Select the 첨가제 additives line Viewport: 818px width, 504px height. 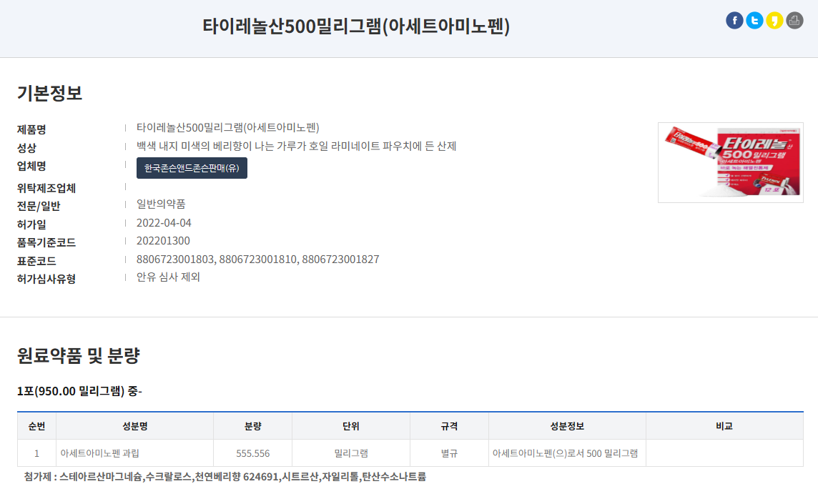(x=225, y=477)
